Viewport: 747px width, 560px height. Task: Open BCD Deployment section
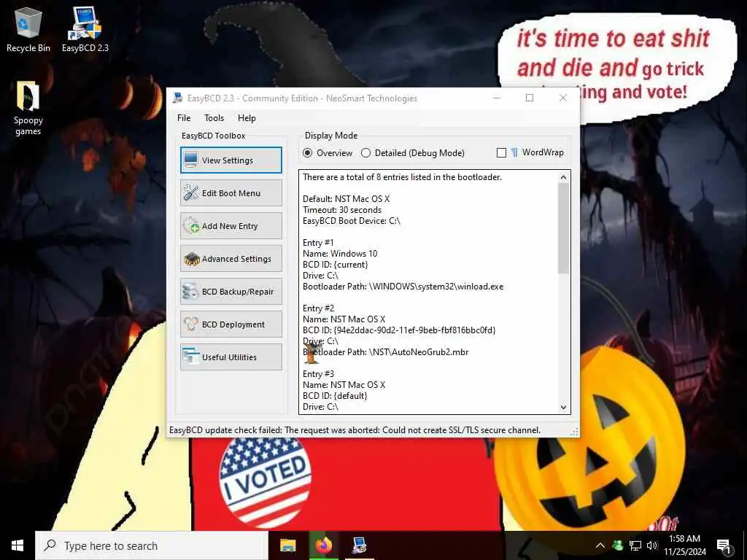pos(231,324)
